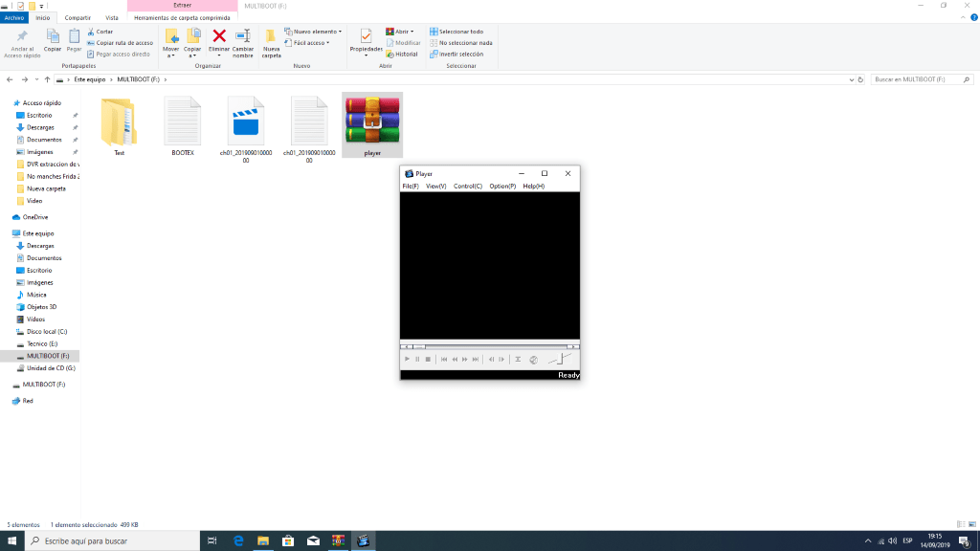Click the Pause button in Player
This screenshot has width=980, height=551.
tap(417, 359)
